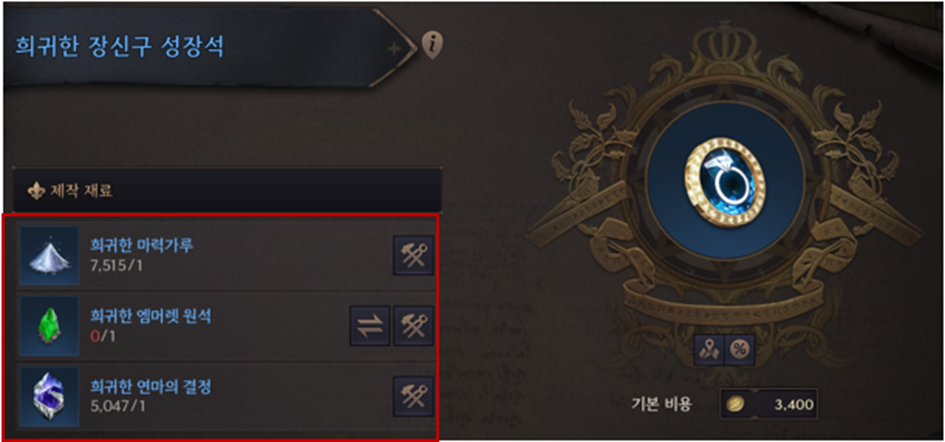Click the 희귀한 엠머렛 원석 material name
Viewport: 945px width, 442px height.
coord(151,317)
